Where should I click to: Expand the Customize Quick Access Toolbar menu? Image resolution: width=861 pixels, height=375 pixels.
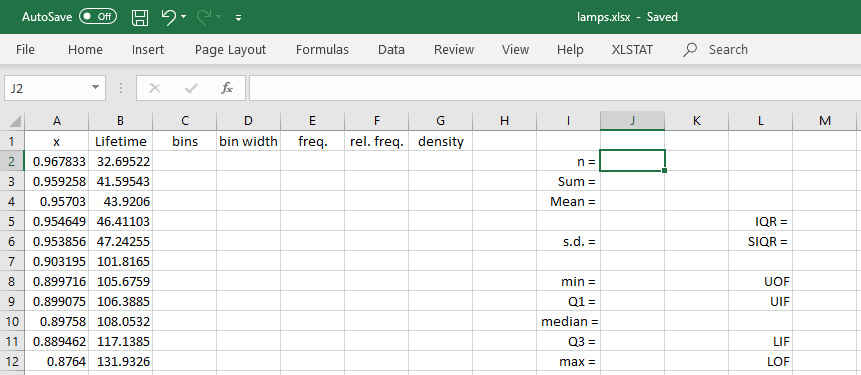tap(238, 18)
